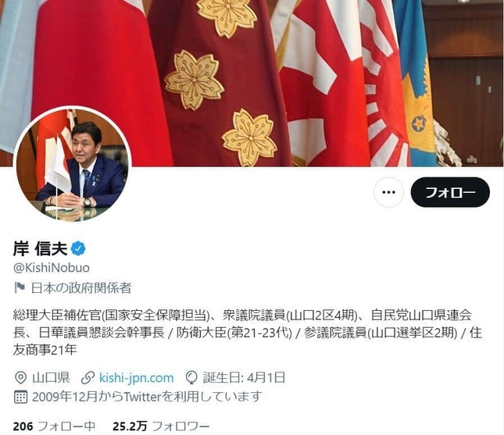Click the 山口県 location text
This screenshot has height=435, width=504.
(51, 378)
